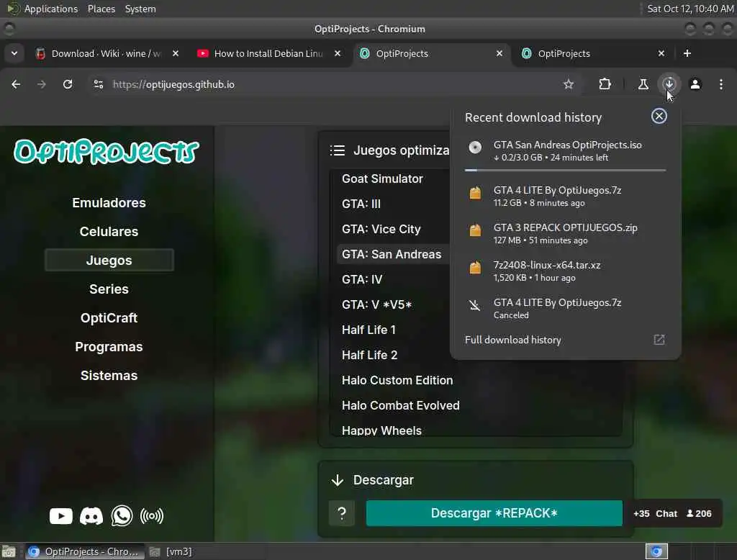Open Sistemas section
737x560 pixels.
coord(109,375)
